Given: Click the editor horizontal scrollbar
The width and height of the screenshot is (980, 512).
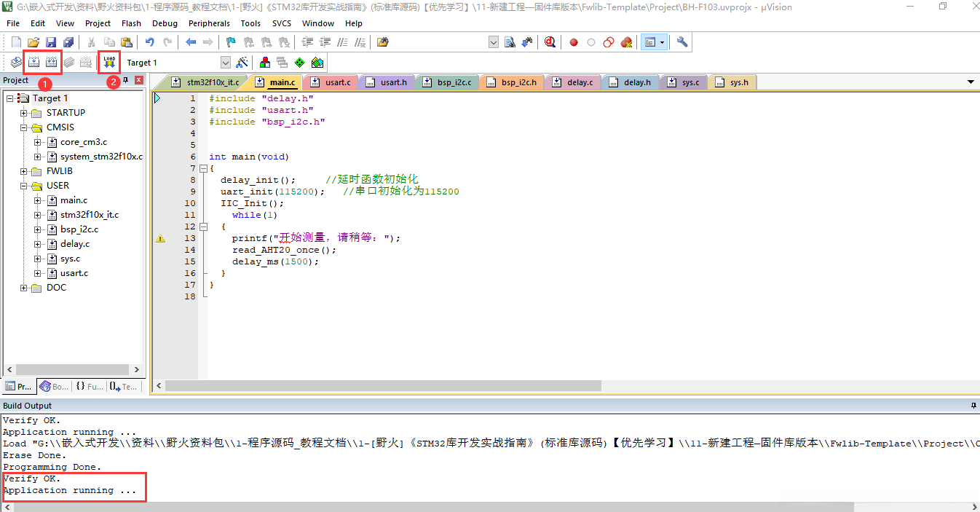Looking at the screenshot, I should click(x=566, y=386).
